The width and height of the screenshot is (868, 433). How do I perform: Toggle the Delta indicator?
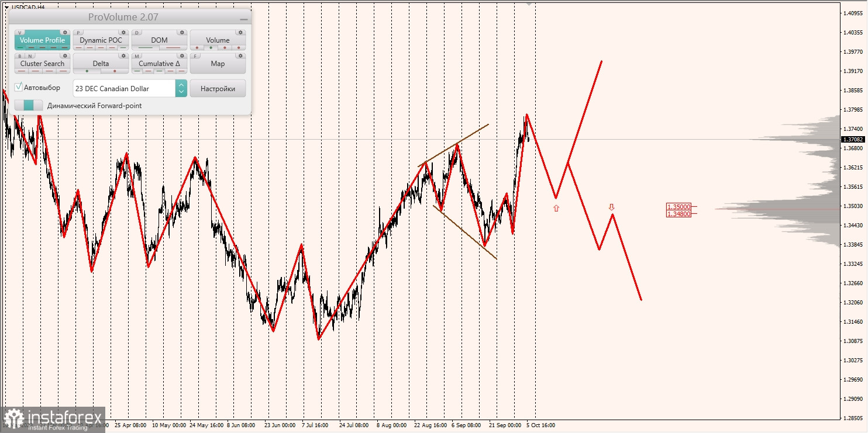101,64
